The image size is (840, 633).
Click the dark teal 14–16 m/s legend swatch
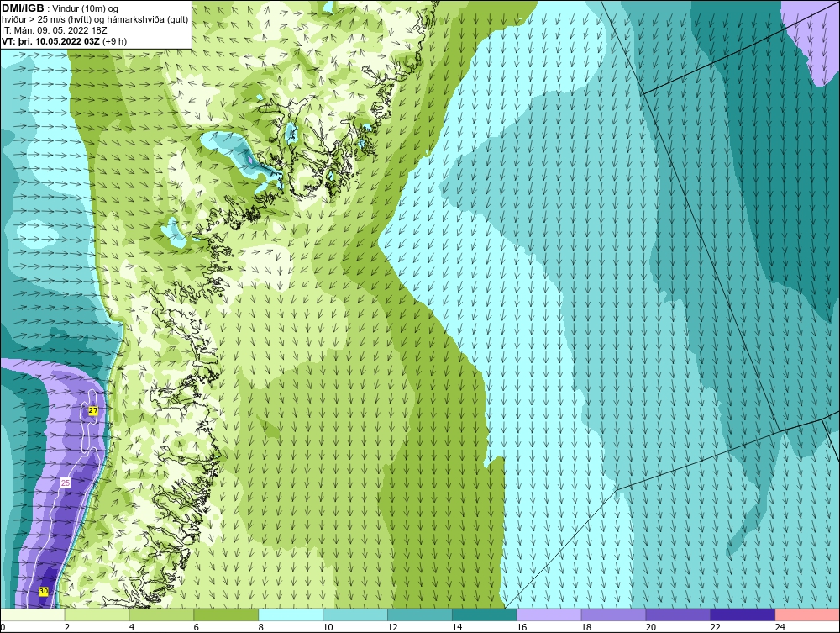(485, 615)
